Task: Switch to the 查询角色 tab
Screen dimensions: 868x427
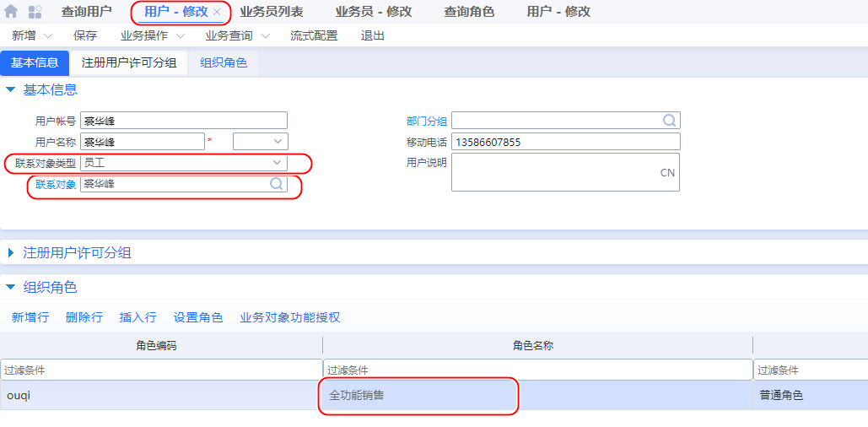Action: [469, 12]
